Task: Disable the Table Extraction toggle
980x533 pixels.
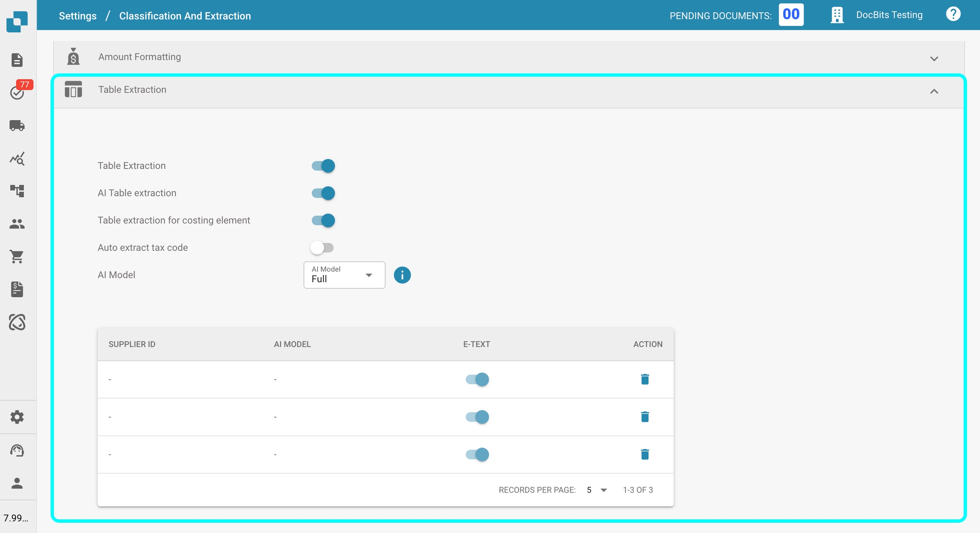Action: [323, 166]
